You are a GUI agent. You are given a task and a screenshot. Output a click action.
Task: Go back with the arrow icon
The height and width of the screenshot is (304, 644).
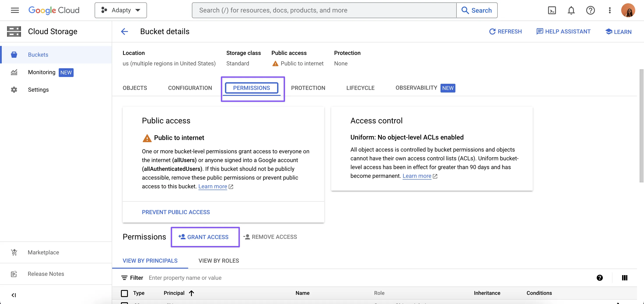[124, 31]
